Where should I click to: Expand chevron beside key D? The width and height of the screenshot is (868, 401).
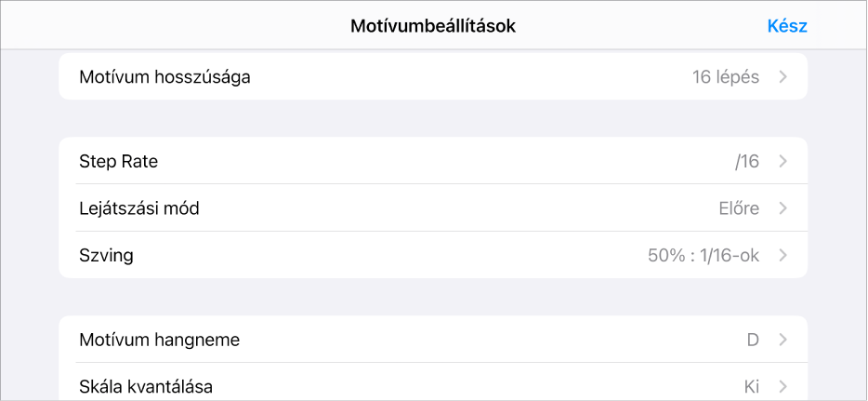tap(783, 340)
